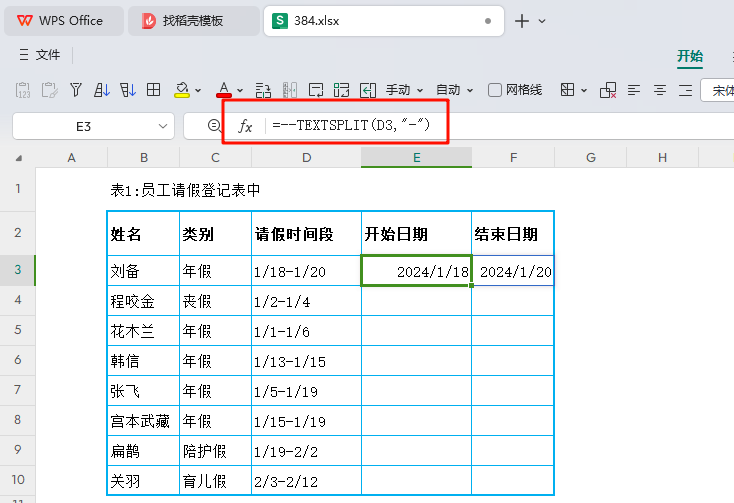
Task: Align text left
Action: [x=634, y=89]
